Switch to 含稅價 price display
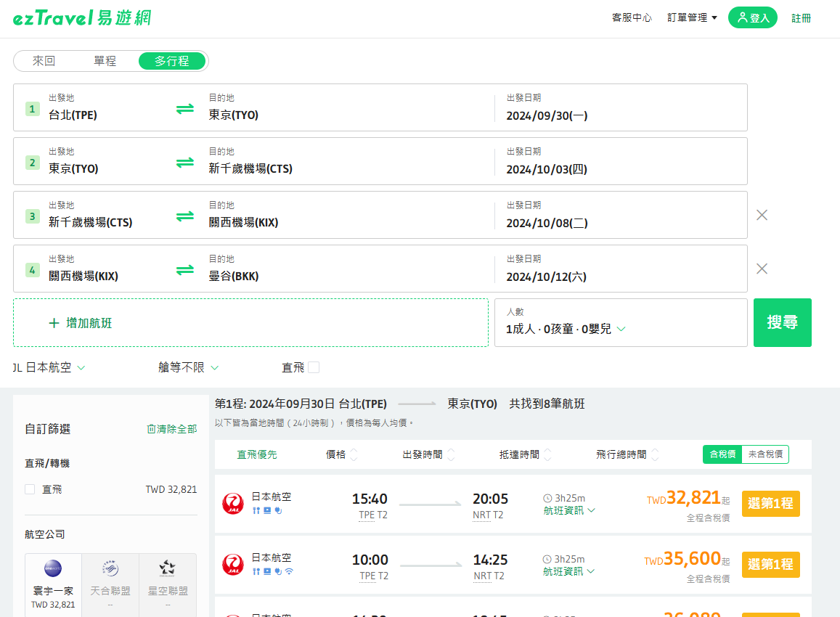Image resolution: width=840 pixels, height=617 pixels. coord(722,454)
